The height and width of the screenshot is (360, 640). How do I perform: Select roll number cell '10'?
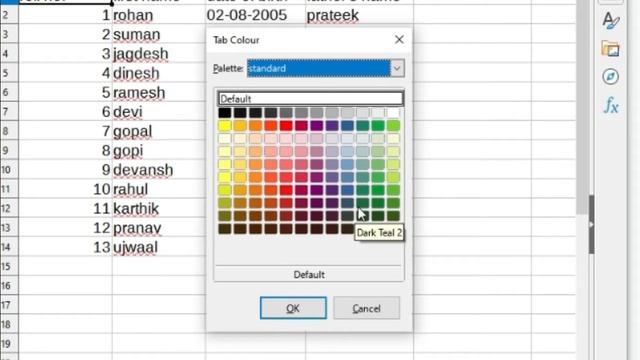pos(65,189)
